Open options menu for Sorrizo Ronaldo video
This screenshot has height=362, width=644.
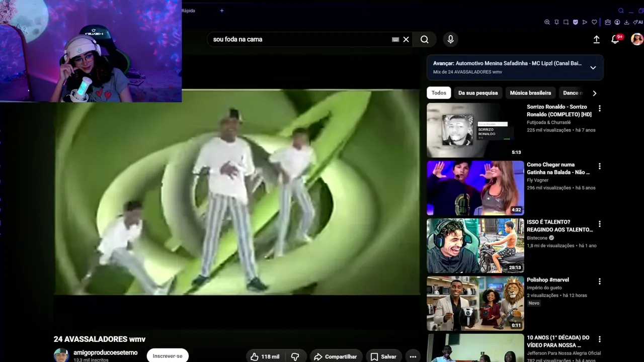coord(599,108)
